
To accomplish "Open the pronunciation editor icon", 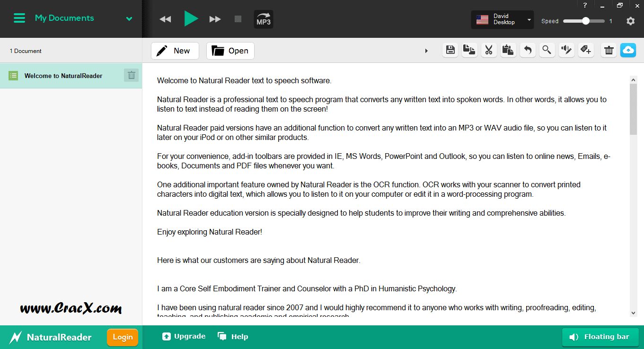I will (x=566, y=50).
